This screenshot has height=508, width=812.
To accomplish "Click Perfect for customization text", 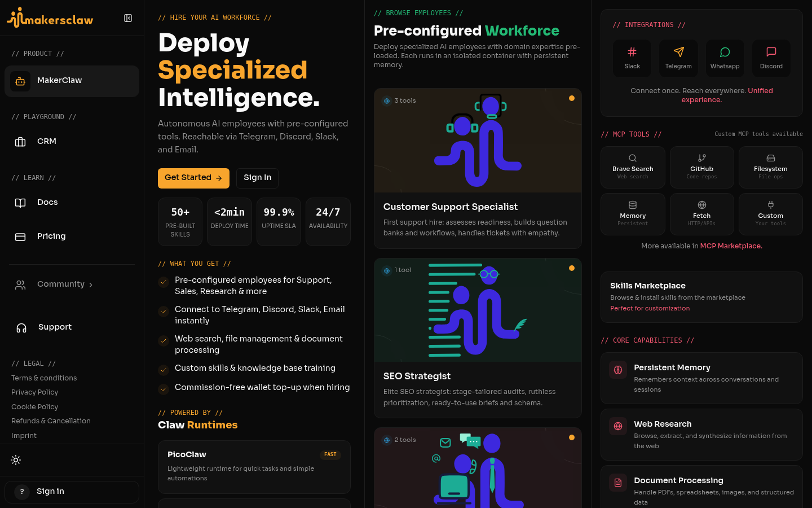I will coord(650,308).
